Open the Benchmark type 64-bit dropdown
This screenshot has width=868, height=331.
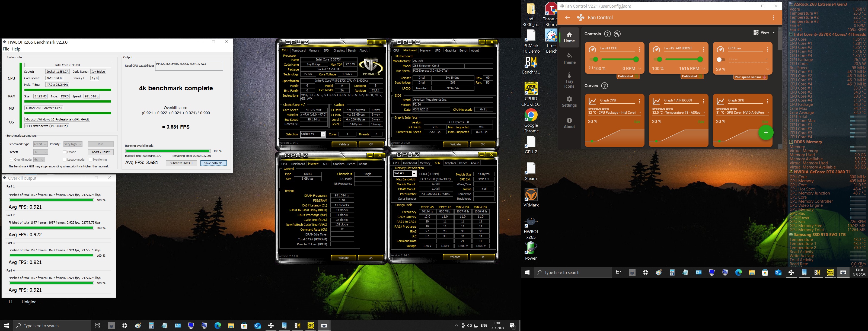pyautogui.click(x=40, y=144)
